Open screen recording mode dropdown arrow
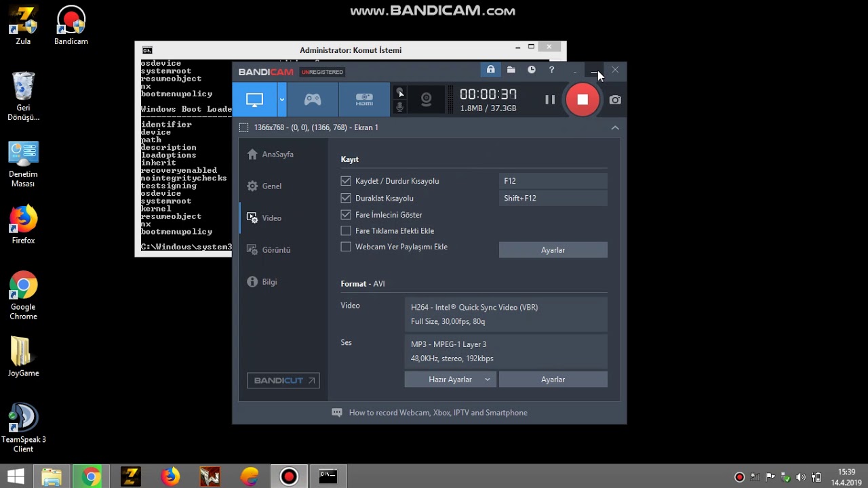The image size is (868, 488). click(x=281, y=100)
